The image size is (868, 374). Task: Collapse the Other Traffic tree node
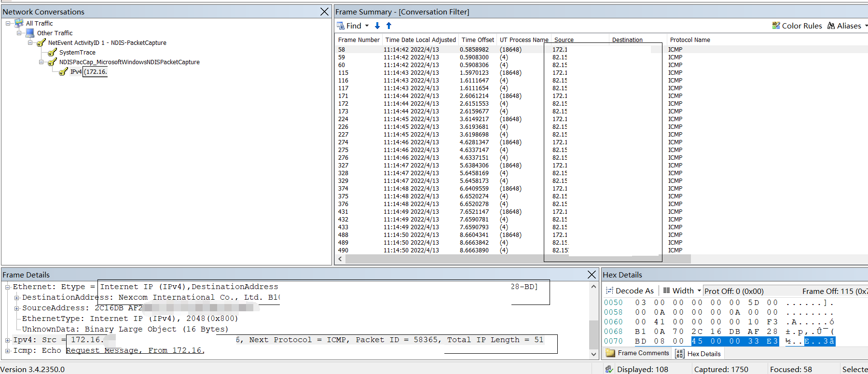[x=19, y=33]
